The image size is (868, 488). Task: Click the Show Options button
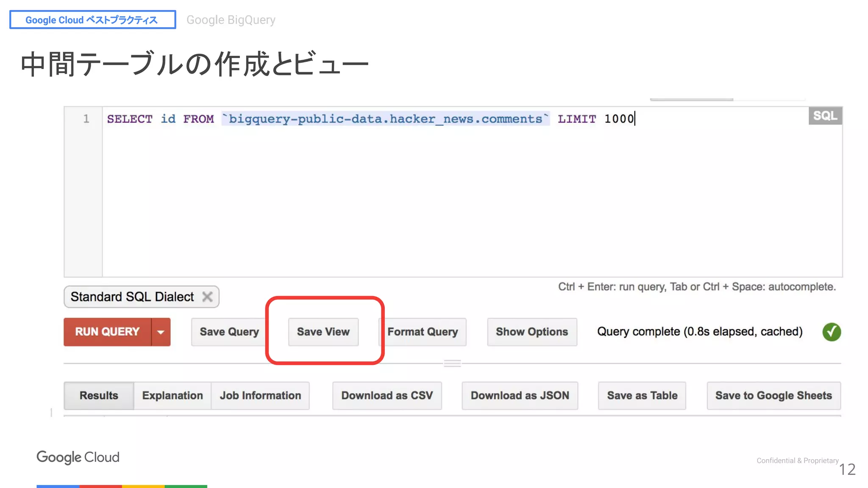click(x=532, y=332)
